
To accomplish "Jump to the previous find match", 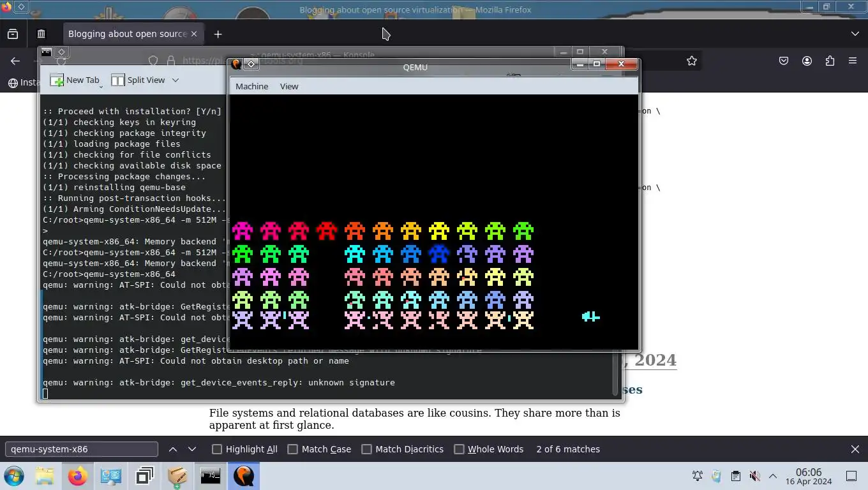I will tap(172, 449).
